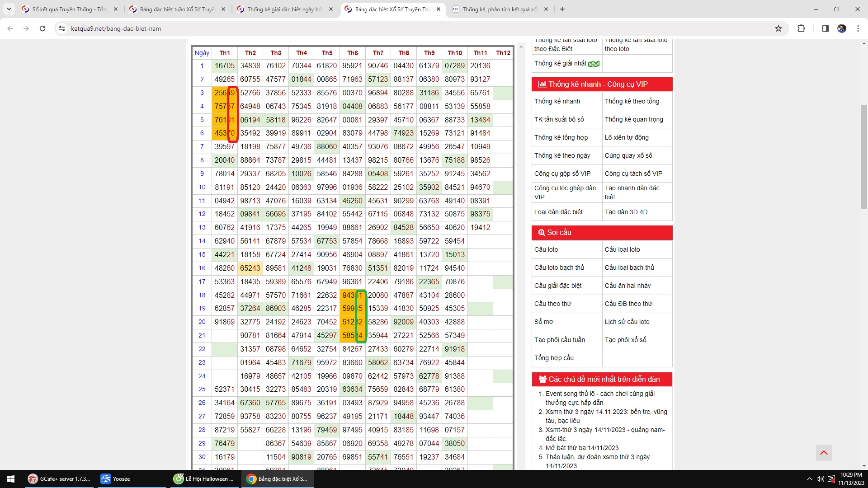Toggle the browser side panel icon

tap(825, 28)
